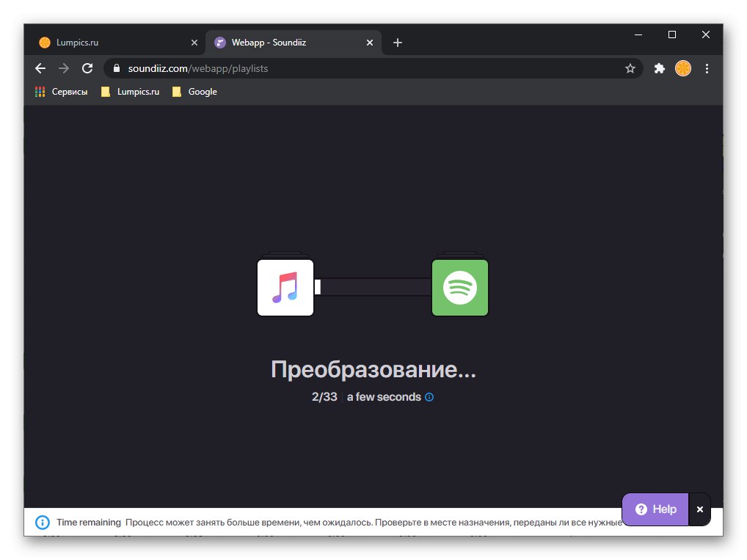The image size is (747, 560).
Task: Click the Spotify destination icon
Action: (460, 288)
